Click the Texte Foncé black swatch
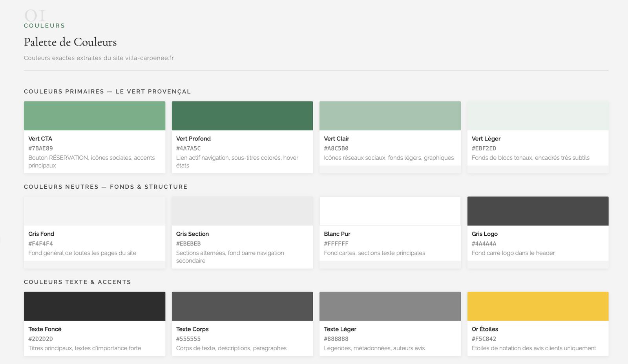This screenshot has width=628, height=364. click(x=95, y=306)
